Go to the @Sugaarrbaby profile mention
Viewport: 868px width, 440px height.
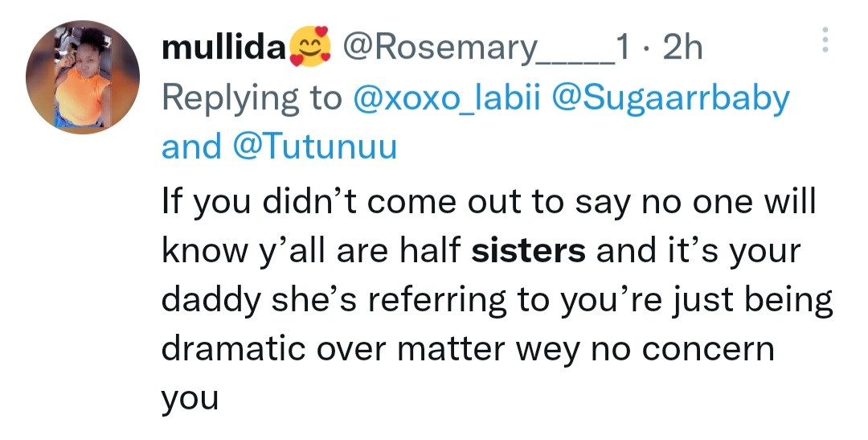coord(669,98)
